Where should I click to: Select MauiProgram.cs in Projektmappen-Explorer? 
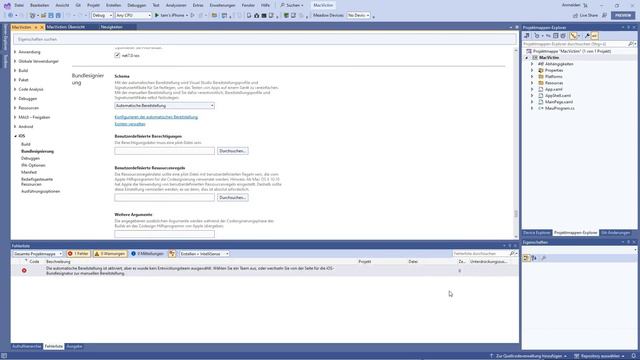point(560,109)
